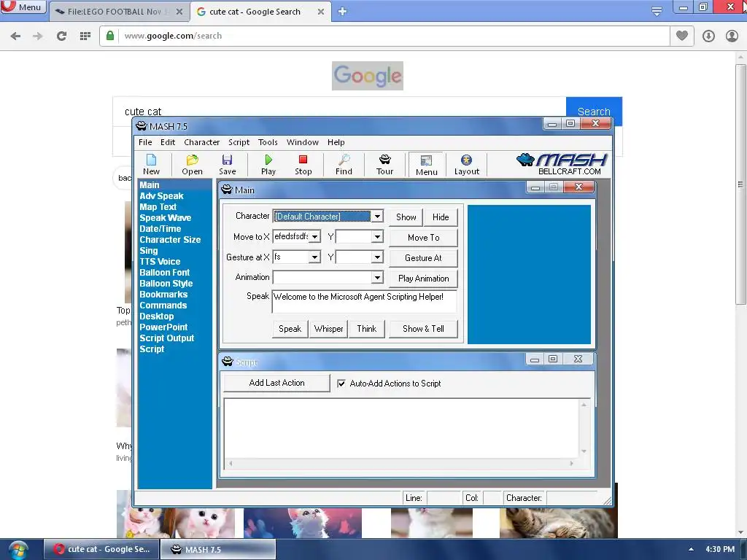
Task: Select Adv Speak in the sidebar
Action: click(161, 195)
